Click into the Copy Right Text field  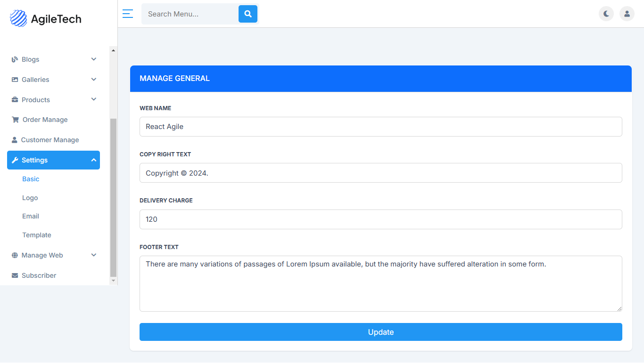click(381, 173)
